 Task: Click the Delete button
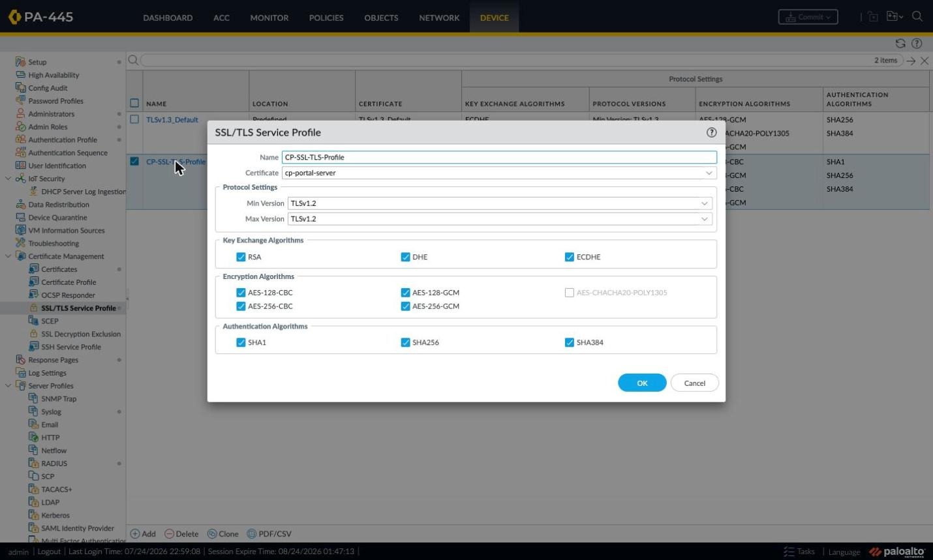tap(181, 534)
